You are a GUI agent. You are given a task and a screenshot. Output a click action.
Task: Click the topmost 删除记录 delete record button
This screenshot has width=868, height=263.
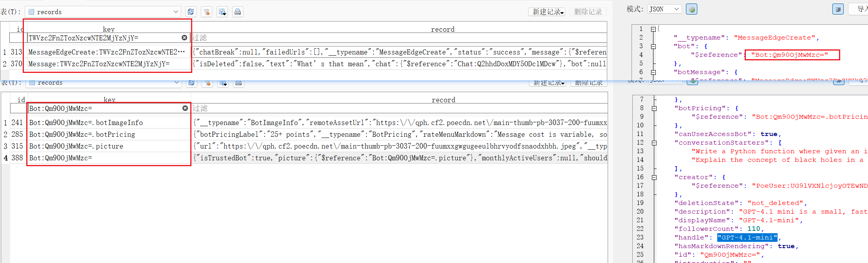588,12
